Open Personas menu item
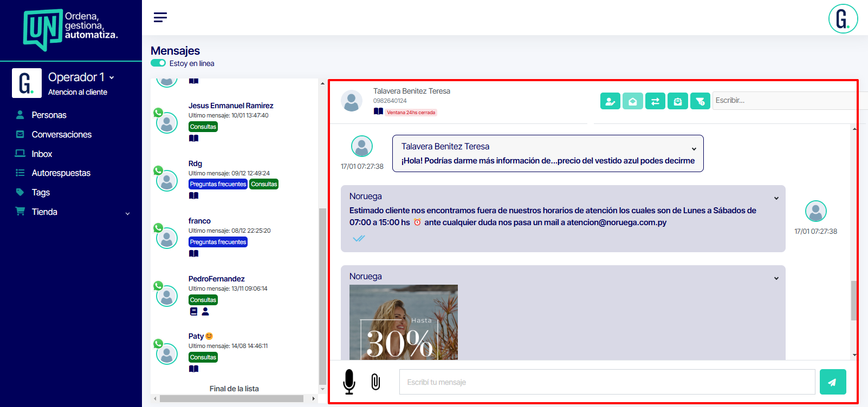This screenshot has height=407, width=868. click(x=49, y=115)
